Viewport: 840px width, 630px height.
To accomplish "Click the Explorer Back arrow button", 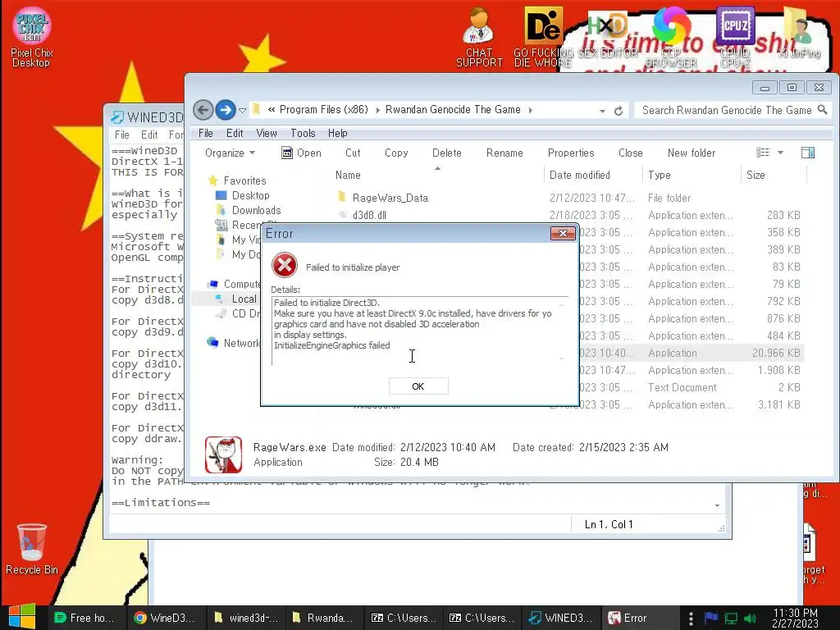I will point(203,111).
